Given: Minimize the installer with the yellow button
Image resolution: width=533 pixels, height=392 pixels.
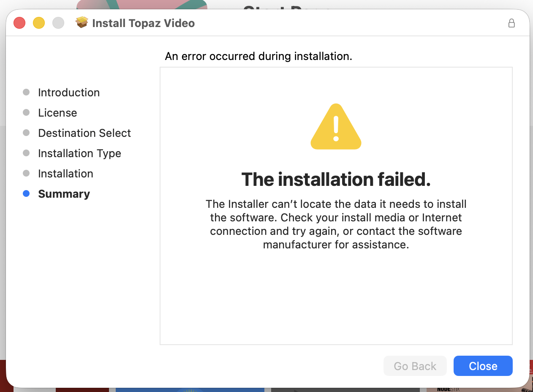Looking at the screenshot, I should 39,23.
